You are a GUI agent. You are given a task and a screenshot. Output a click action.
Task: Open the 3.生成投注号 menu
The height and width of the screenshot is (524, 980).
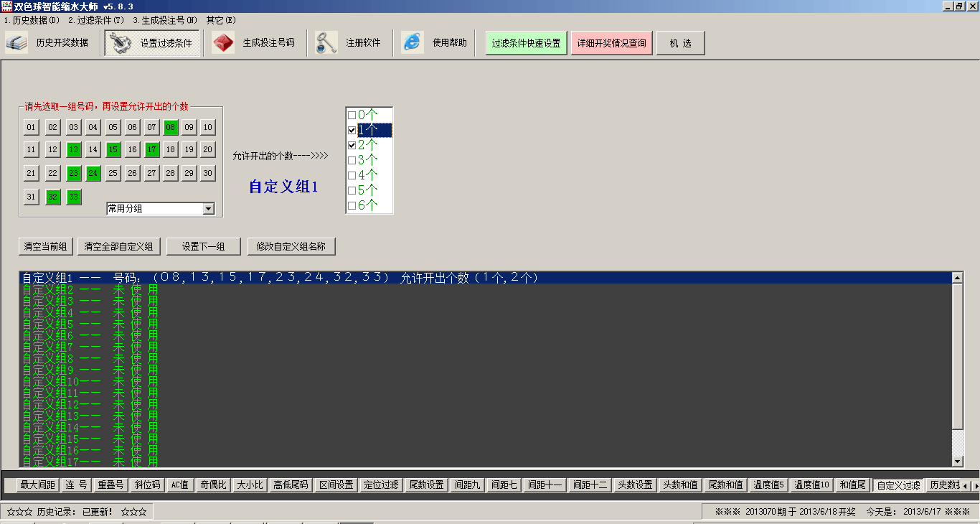166,20
